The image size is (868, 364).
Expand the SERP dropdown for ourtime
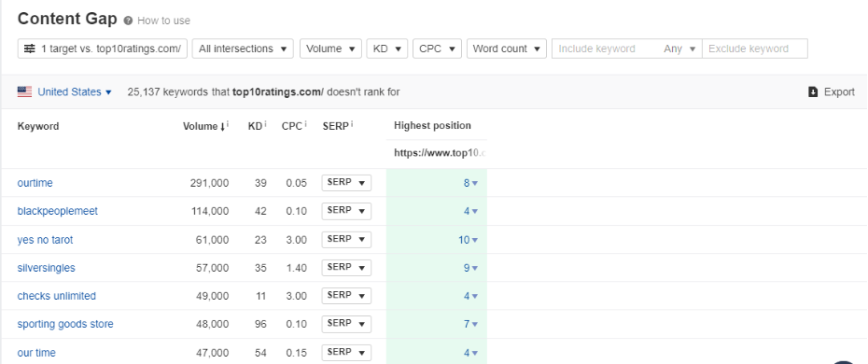(346, 183)
